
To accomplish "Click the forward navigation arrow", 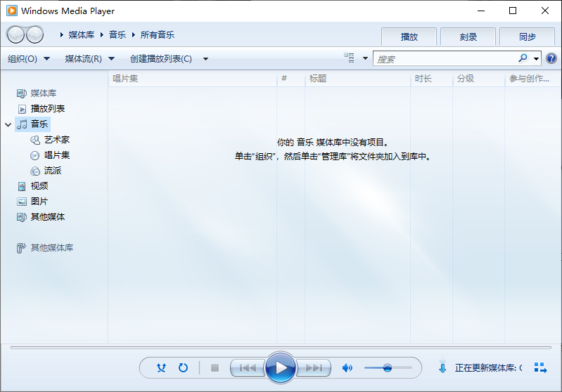I will tap(34, 35).
